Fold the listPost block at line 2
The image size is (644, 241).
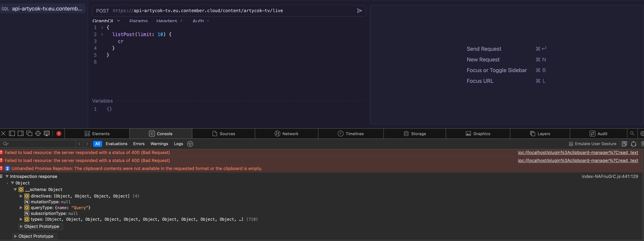(x=102, y=34)
